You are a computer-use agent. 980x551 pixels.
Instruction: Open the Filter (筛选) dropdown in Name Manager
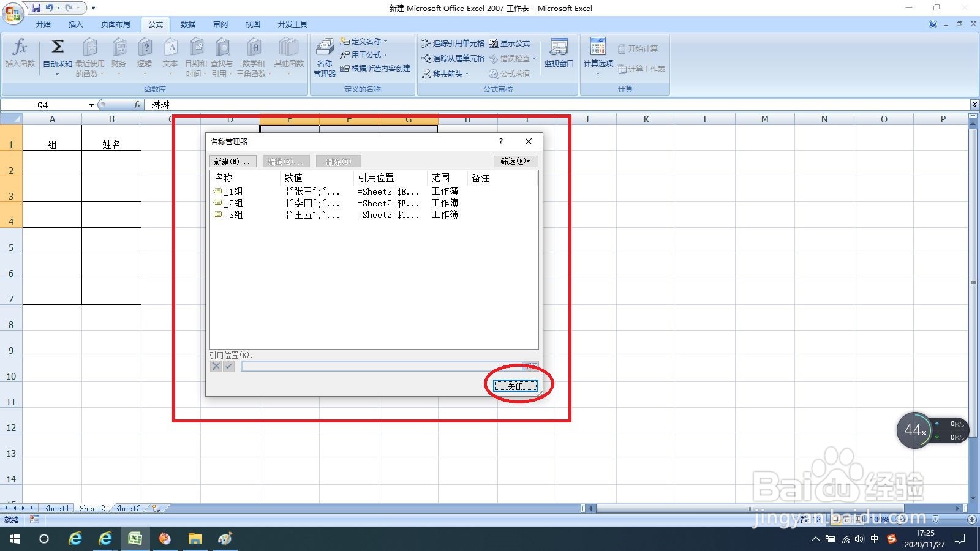pyautogui.click(x=516, y=162)
